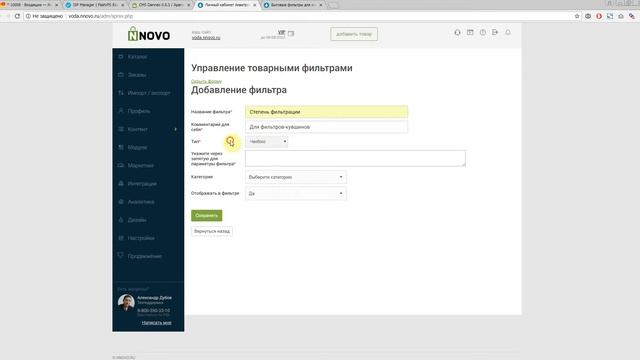Open the Отображать в фильтре dropdown

click(x=296, y=193)
